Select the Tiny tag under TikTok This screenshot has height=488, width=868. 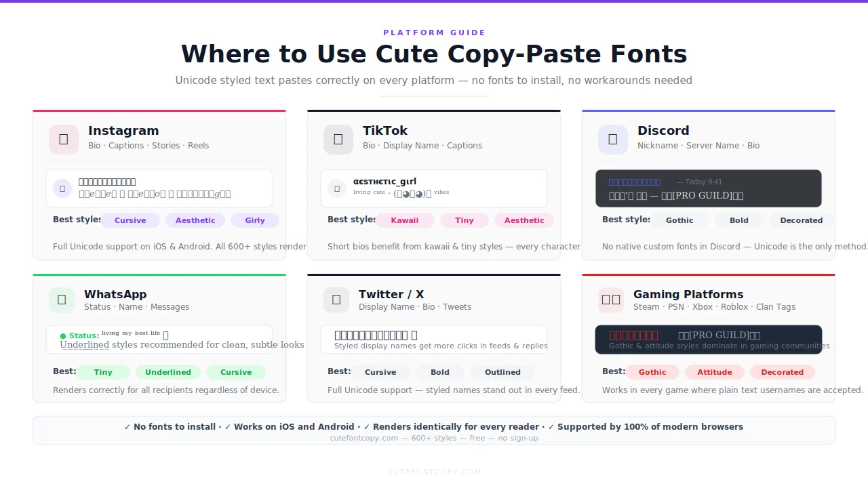click(465, 220)
